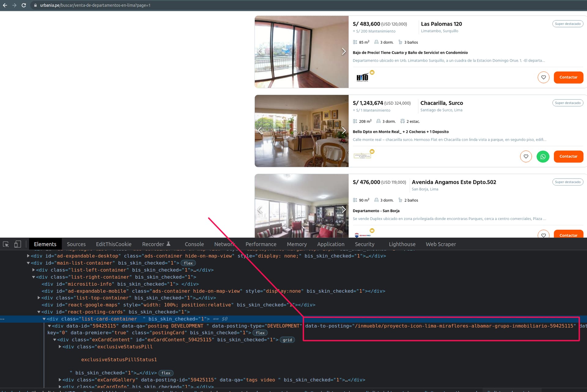Activate the inspect element picker icon
Screen dimensions: 587x392
(6, 244)
